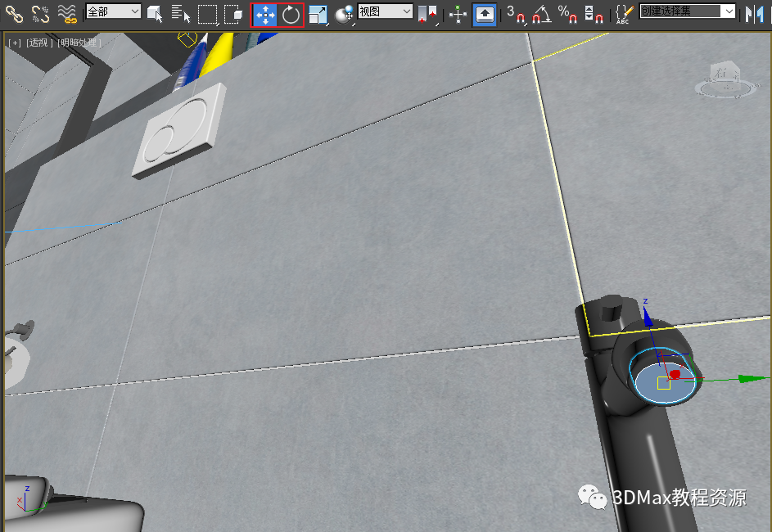Click the blue Z axis gizmo arrow
This screenshot has height=532, width=772.
coord(648,318)
